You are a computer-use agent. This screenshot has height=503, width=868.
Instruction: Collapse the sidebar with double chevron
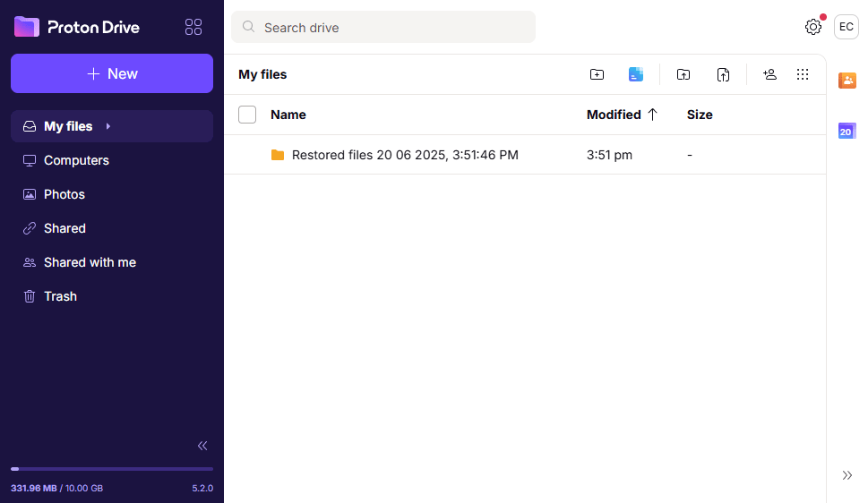pyautogui.click(x=202, y=446)
